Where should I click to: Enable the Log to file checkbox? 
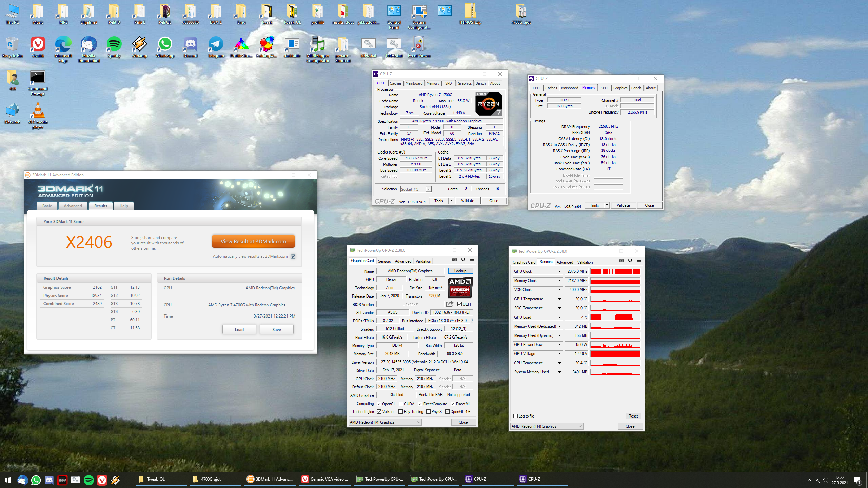[516, 416]
